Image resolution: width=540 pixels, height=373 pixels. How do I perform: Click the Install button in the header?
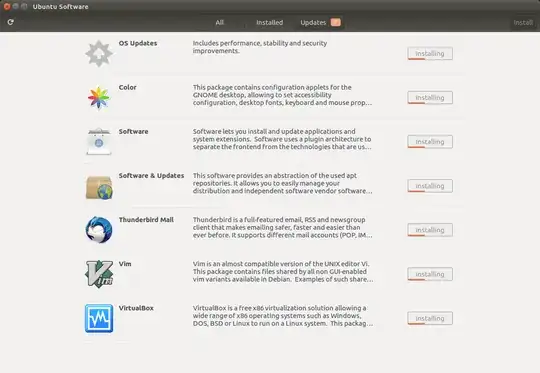tap(523, 22)
